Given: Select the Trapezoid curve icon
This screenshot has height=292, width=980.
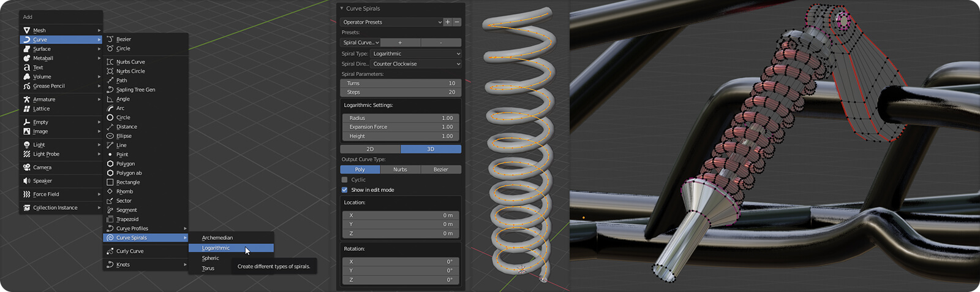Looking at the screenshot, I should point(110,219).
